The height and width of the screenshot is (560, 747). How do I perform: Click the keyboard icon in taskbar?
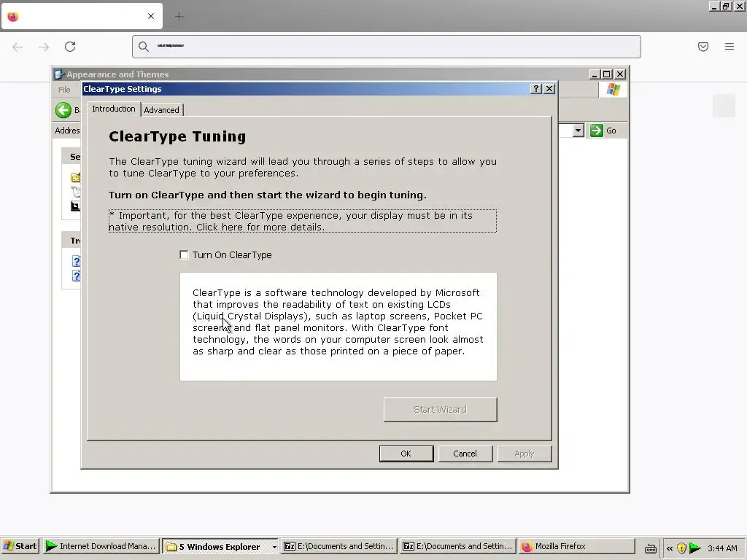650,548
